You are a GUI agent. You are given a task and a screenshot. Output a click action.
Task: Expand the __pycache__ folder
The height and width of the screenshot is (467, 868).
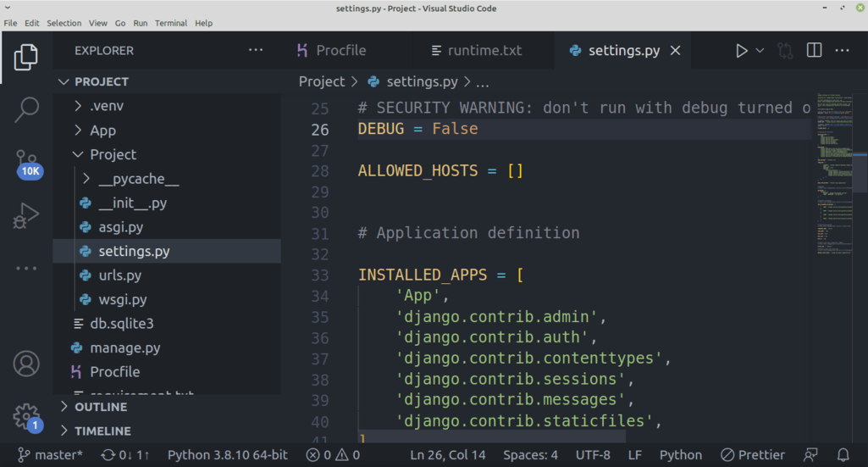click(x=167, y=179)
